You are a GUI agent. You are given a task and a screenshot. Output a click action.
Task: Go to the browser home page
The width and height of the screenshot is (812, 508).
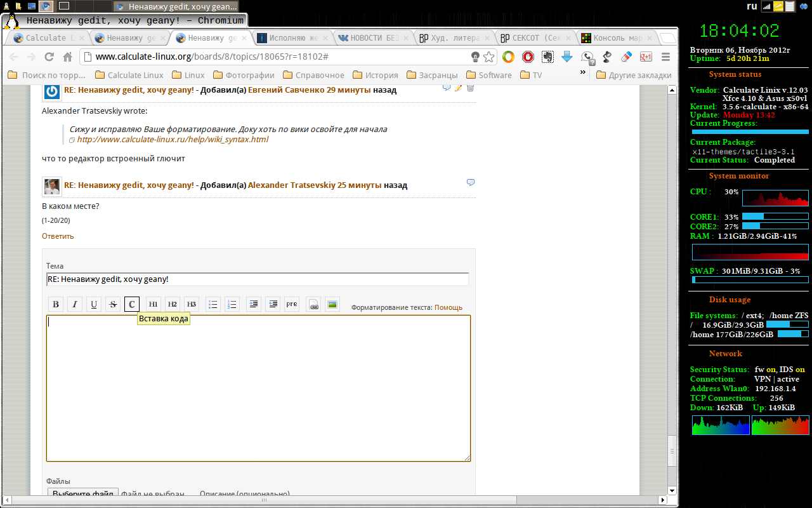(x=68, y=57)
